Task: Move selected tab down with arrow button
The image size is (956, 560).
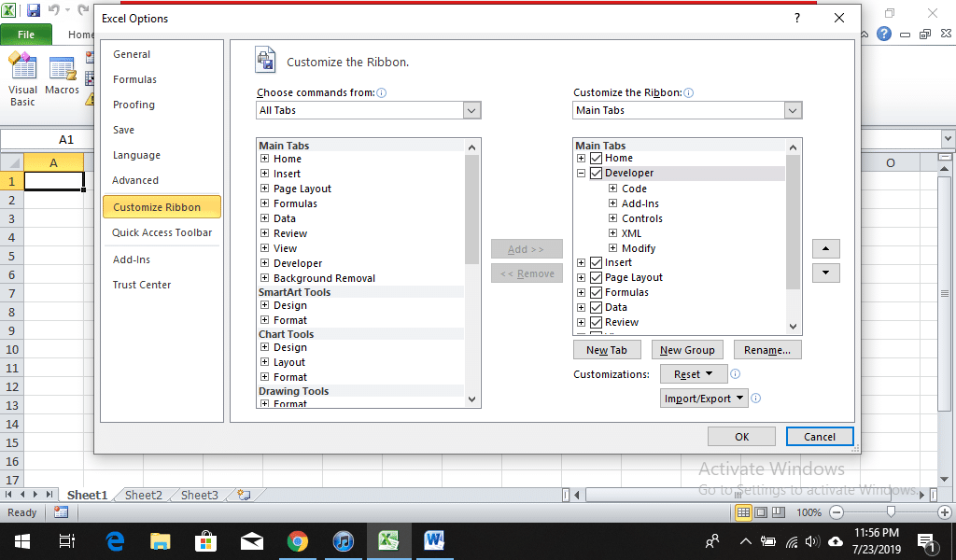Action: 825,273
